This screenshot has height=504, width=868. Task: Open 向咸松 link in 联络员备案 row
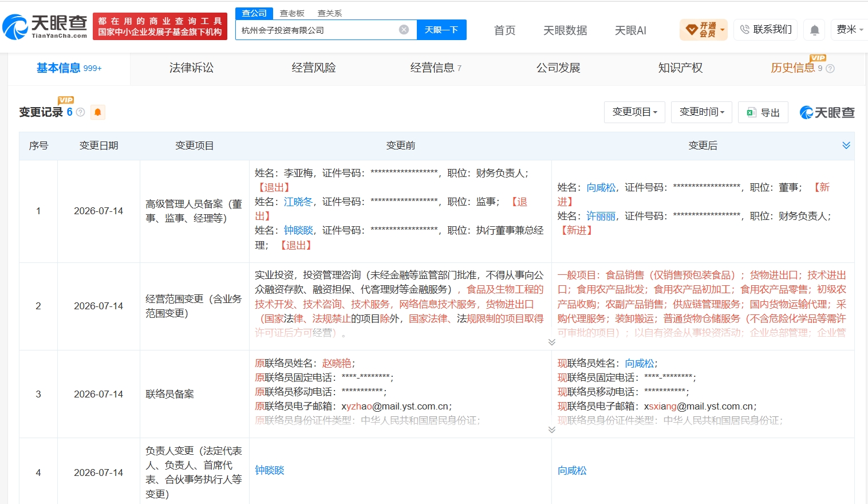(640, 363)
